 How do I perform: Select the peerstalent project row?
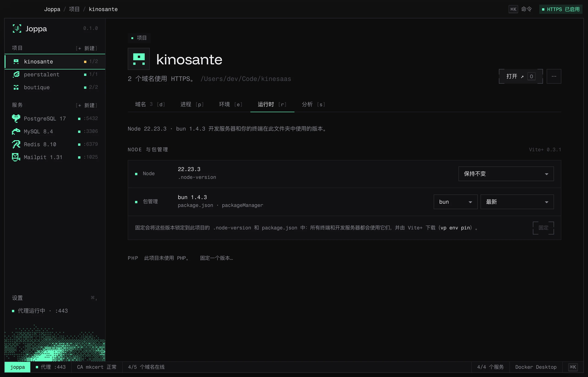click(55, 74)
